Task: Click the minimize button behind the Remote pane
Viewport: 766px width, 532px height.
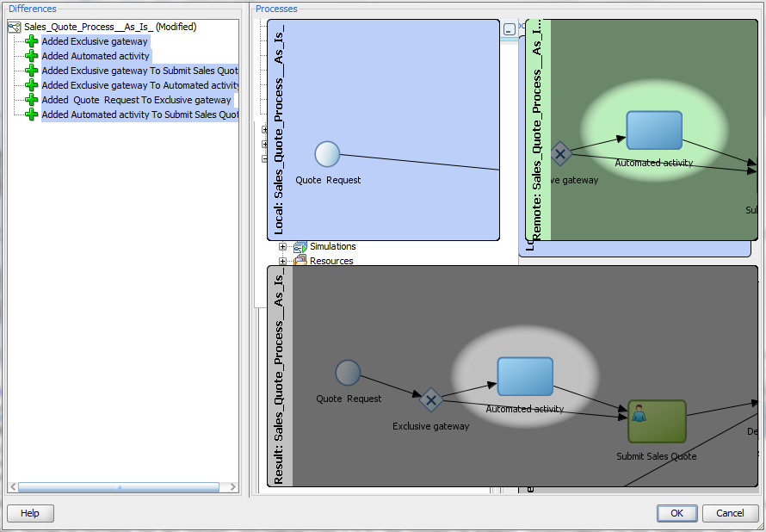Action: (509, 30)
